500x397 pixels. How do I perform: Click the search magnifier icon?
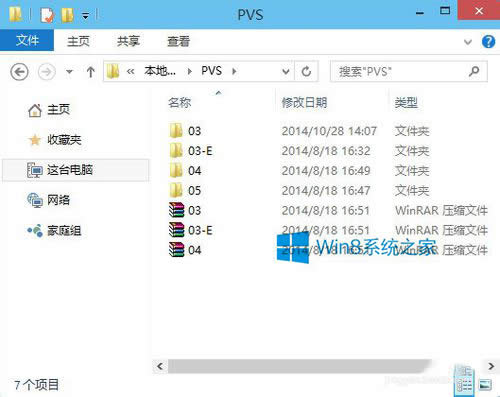(474, 71)
